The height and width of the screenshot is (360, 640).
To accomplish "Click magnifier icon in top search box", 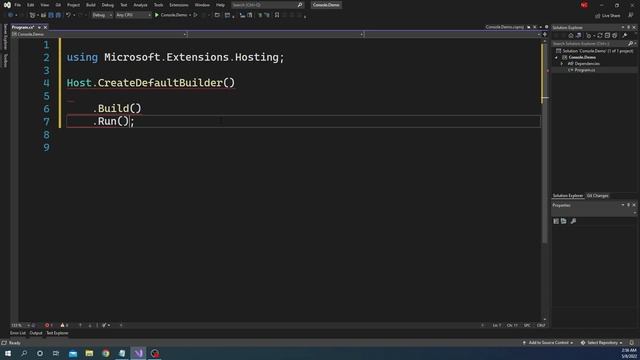I will (300, 5).
